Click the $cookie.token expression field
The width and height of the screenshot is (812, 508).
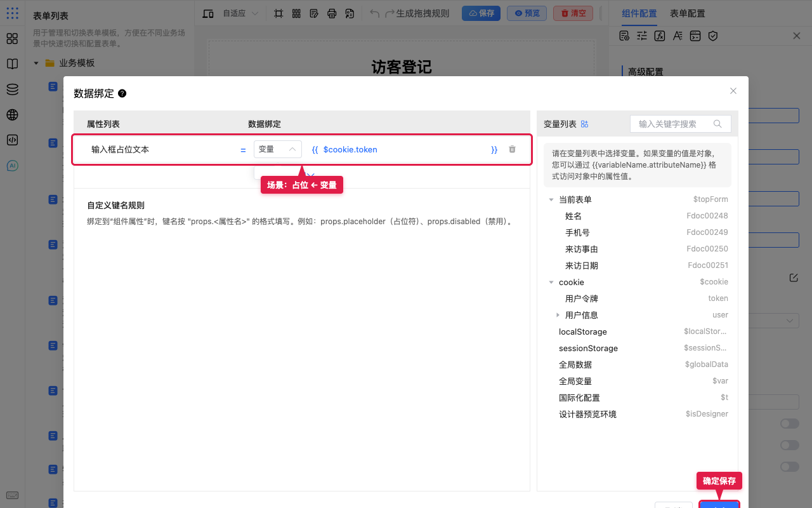[x=404, y=150]
